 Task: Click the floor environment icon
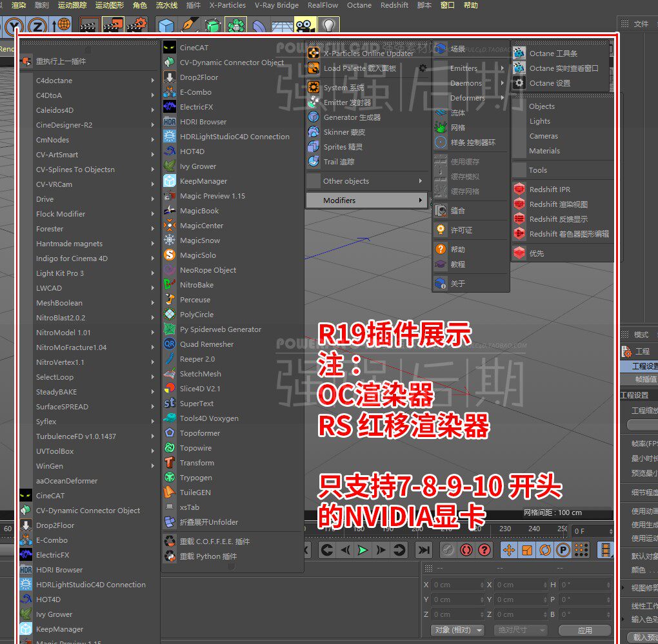282,26
